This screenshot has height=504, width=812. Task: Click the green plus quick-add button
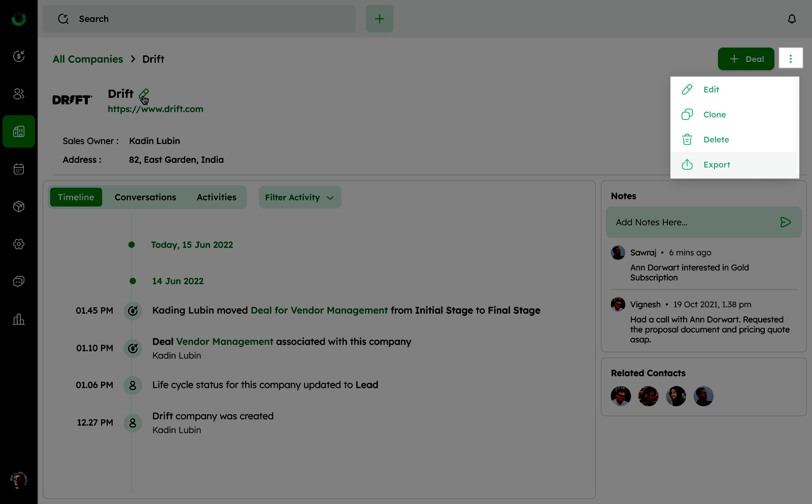[x=380, y=19]
